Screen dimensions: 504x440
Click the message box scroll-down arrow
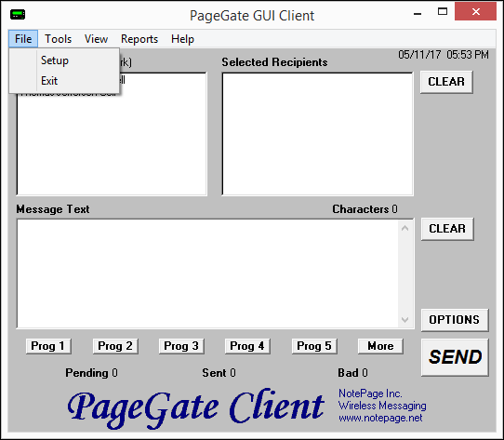pos(405,320)
